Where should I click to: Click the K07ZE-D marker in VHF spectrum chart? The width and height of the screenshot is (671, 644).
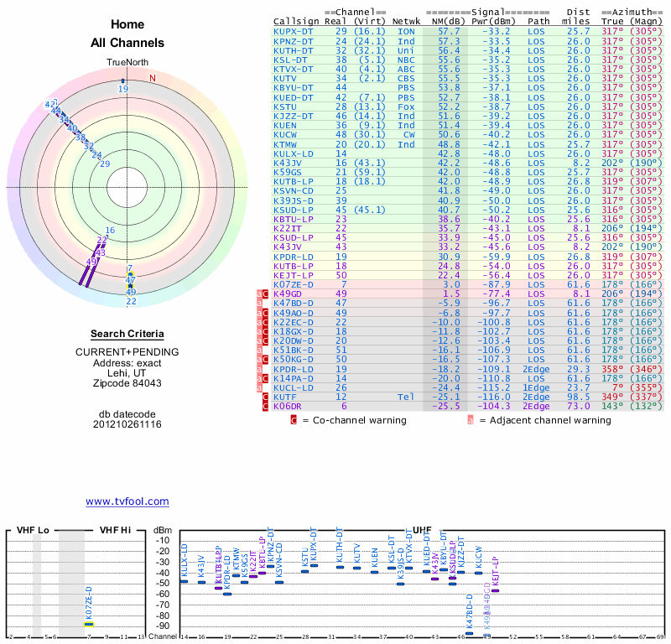click(x=89, y=624)
